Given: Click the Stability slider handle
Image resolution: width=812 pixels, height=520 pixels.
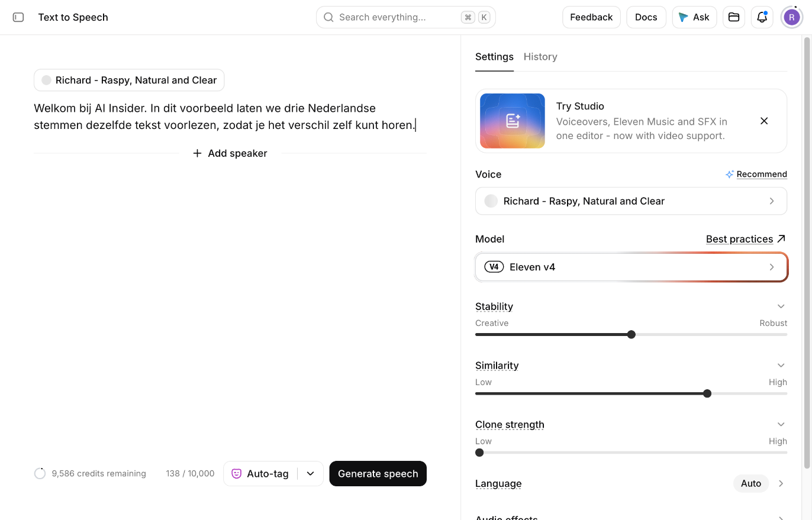Looking at the screenshot, I should [631, 335].
